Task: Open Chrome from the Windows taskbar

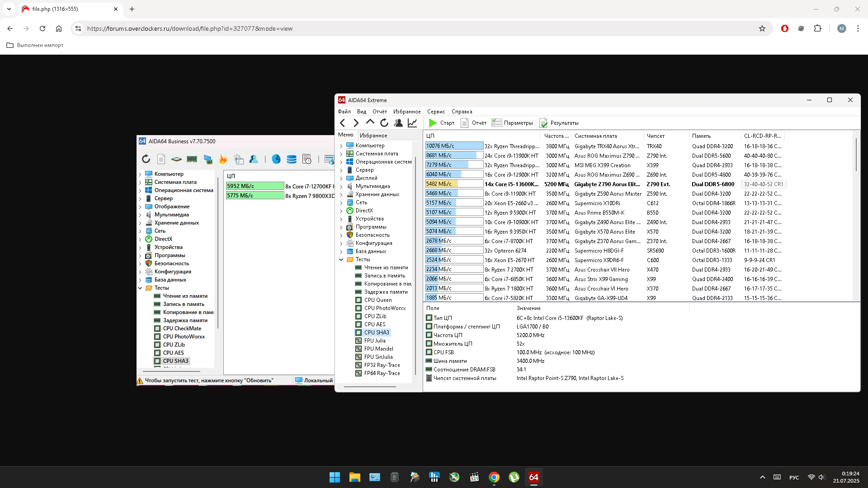Action: (x=494, y=477)
